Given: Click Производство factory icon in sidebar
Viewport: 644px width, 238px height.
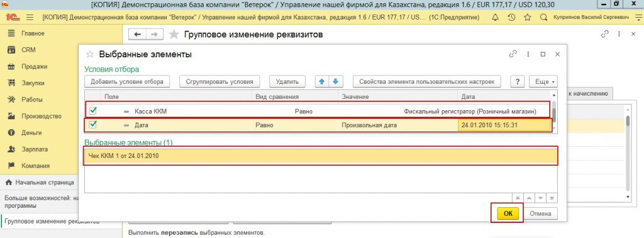Looking at the screenshot, I should point(12,116).
